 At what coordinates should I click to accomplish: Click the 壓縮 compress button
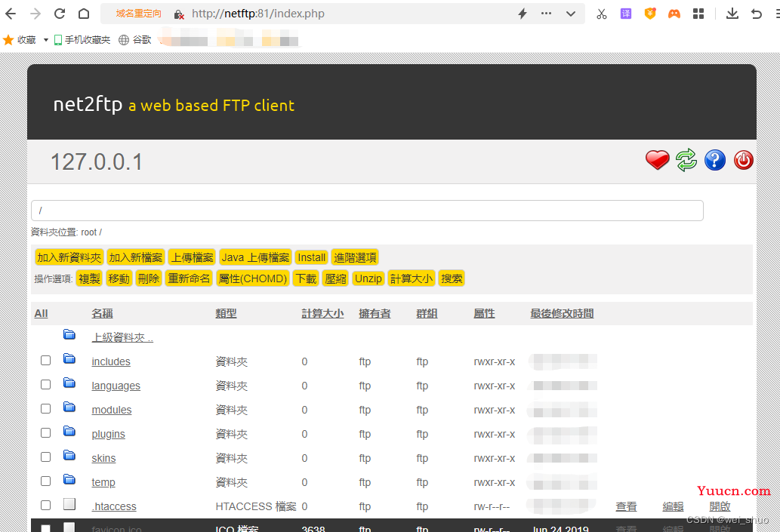click(336, 278)
